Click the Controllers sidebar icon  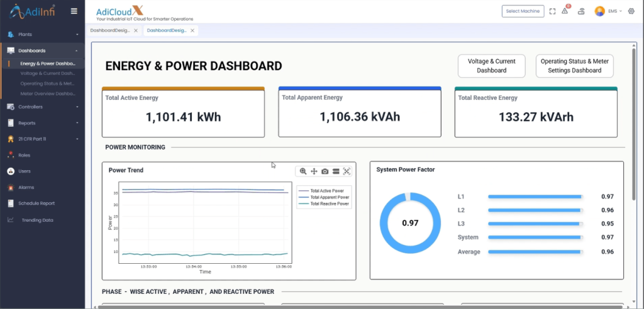(x=11, y=107)
